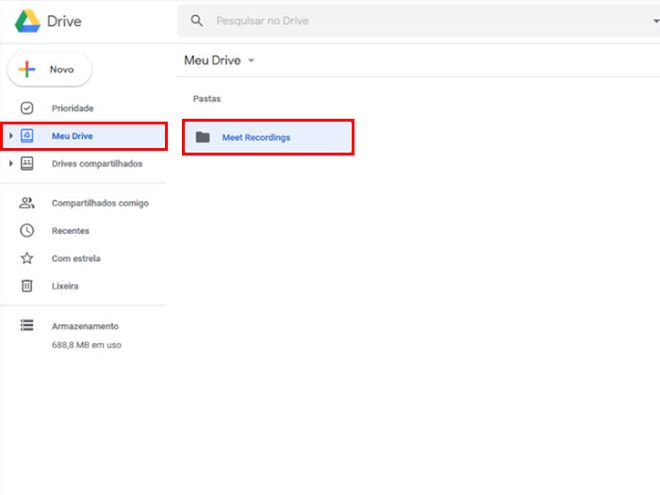Select the Recentes menu item
The image size is (660, 495).
point(83,231)
